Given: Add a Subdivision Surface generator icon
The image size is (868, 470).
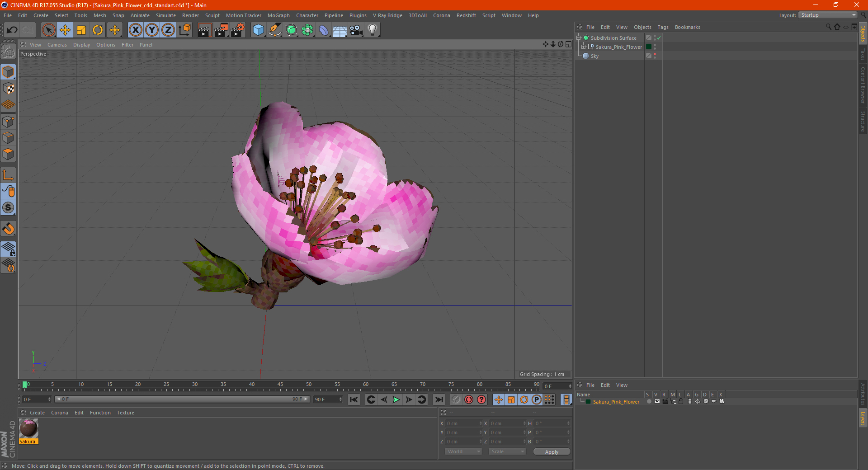Looking at the screenshot, I should coord(291,30).
